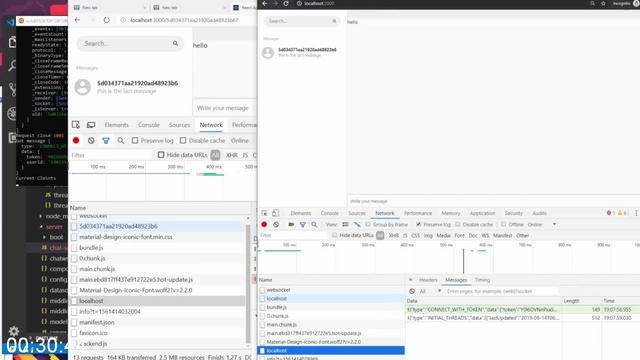
Task: Toggle device emulation in left DevTools
Action: pyautogui.click(x=91, y=125)
